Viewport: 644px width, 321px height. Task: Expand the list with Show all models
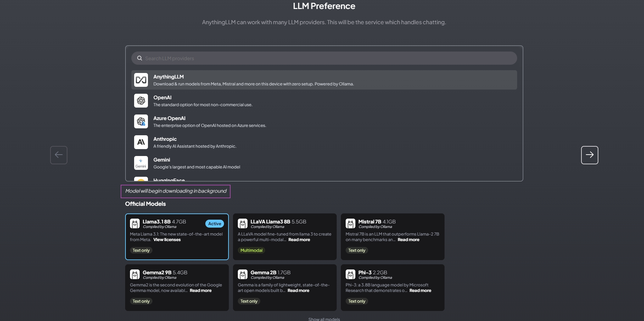point(324,319)
